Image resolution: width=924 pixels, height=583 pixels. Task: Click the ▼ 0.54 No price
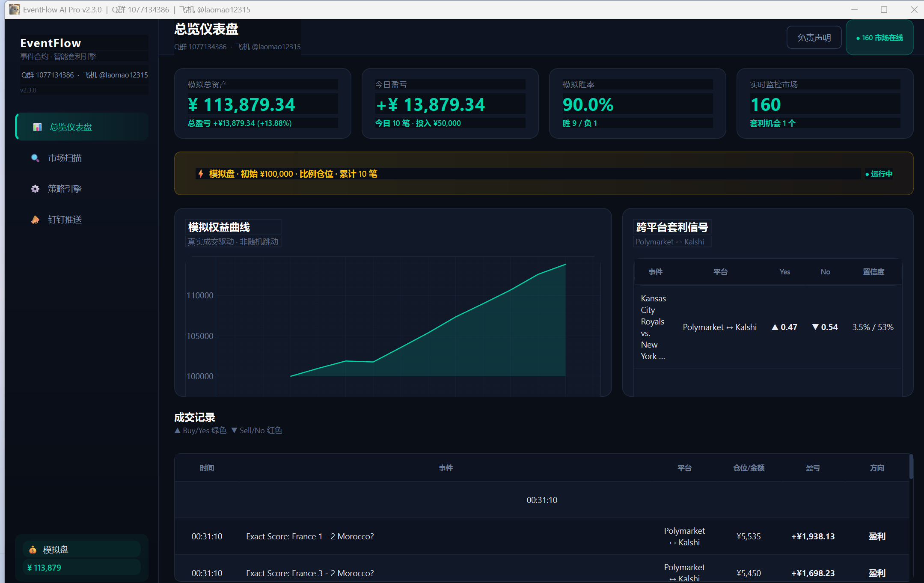(825, 327)
